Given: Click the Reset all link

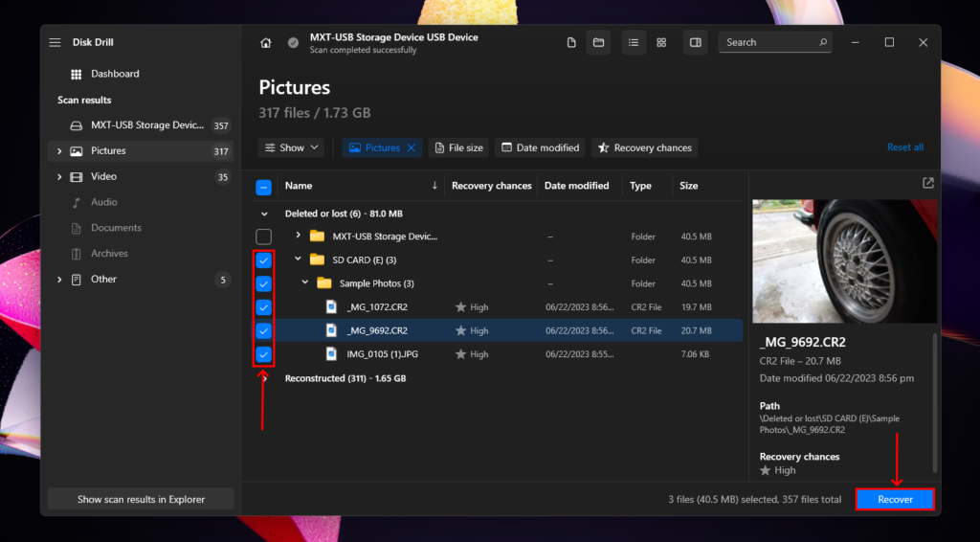Looking at the screenshot, I should click(904, 147).
